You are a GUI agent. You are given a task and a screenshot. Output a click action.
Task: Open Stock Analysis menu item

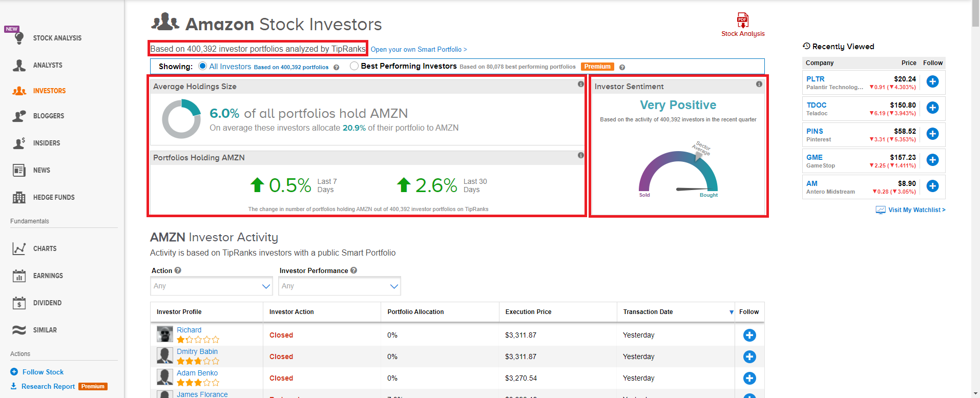[x=57, y=38]
